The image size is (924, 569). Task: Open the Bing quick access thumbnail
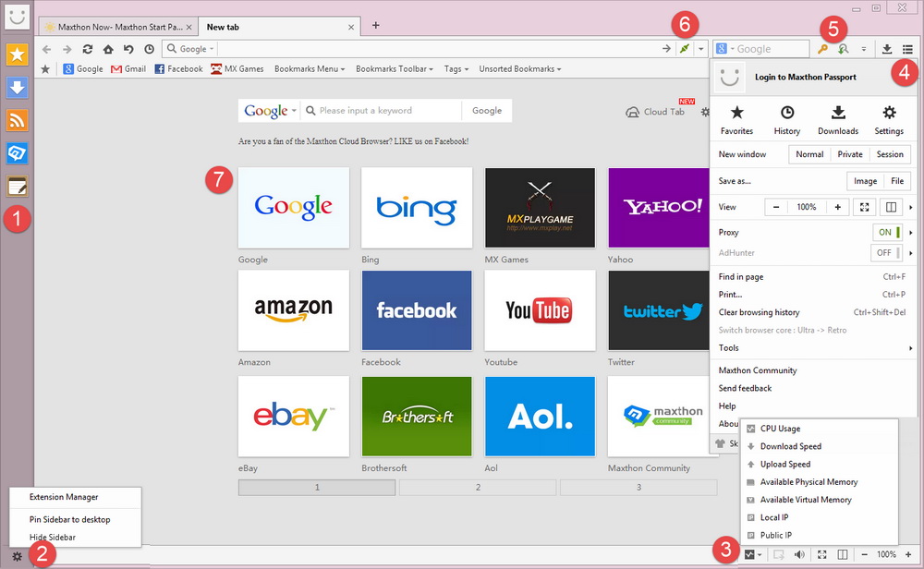[x=417, y=207]
